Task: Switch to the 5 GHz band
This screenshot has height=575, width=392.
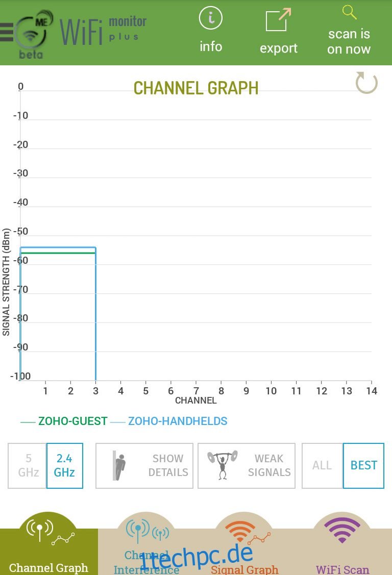Action: coord(28,466)
